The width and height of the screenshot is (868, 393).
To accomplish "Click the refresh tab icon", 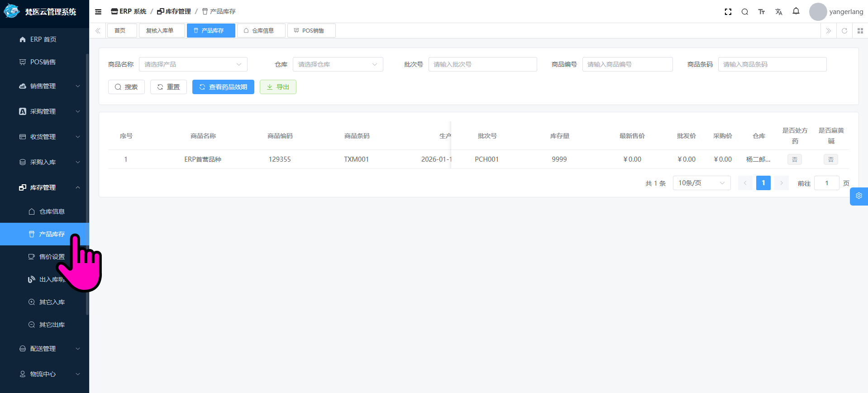I will coord(844,31).
